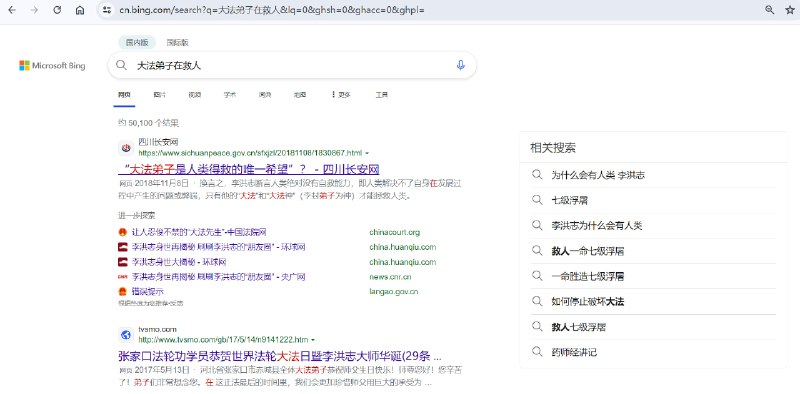The width and height of the screenshot is (800, 394).
Task: Click the langao.gov.cn domain text
Action: (393, 292)
